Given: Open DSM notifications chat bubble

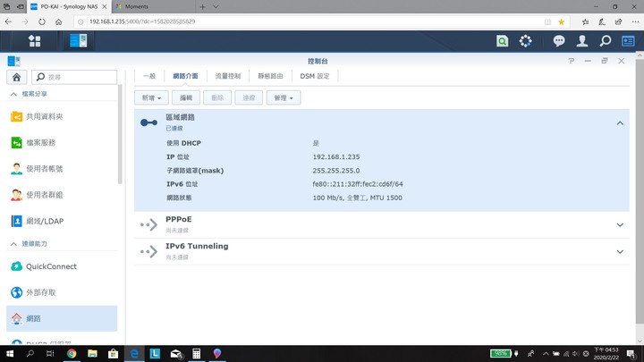Looking at the screenshot, I should tap(558, 41).
